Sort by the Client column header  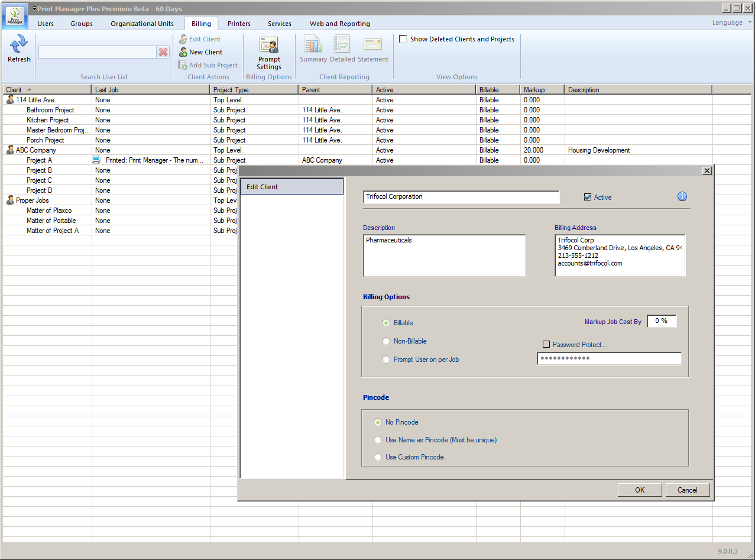point(47,90)
